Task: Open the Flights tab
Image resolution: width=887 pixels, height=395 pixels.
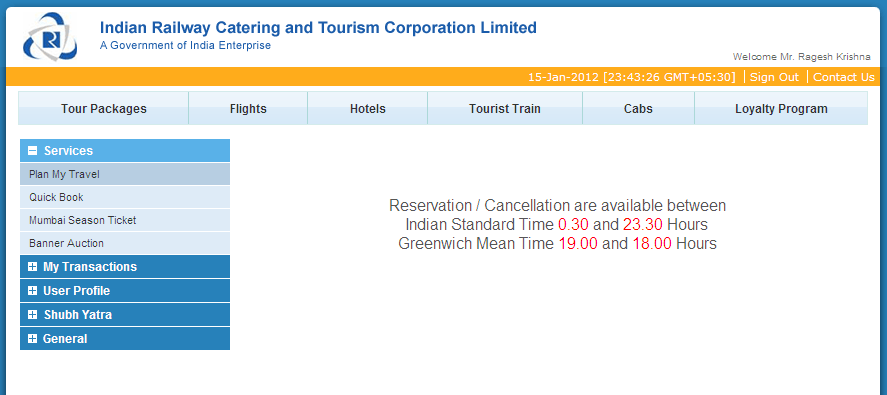Action: coord(248,109)
